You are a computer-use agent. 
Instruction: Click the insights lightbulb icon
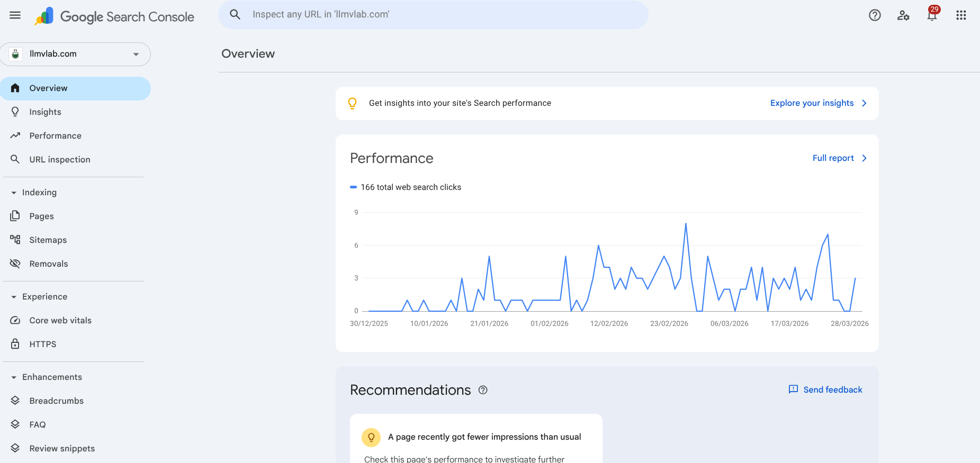(352, 103)
